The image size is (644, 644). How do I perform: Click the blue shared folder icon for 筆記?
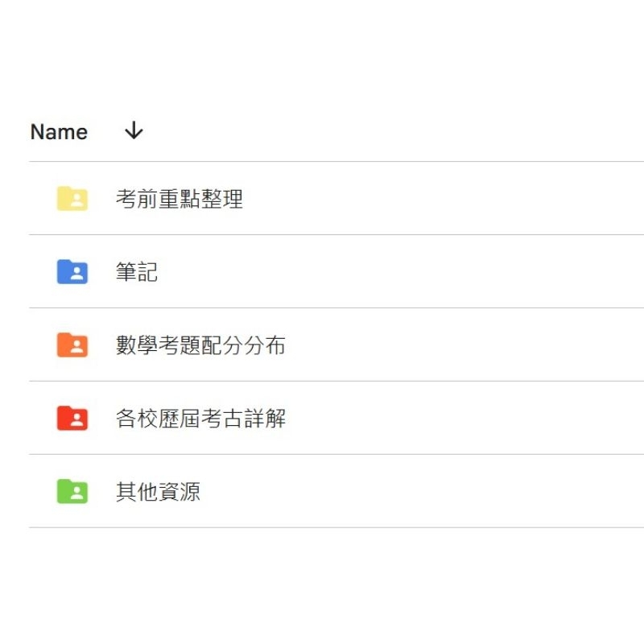pyautogui.click(x=72, y=271)
